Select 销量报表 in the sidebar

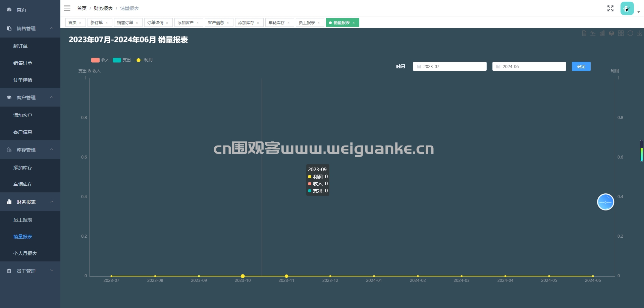coord(30,237)
